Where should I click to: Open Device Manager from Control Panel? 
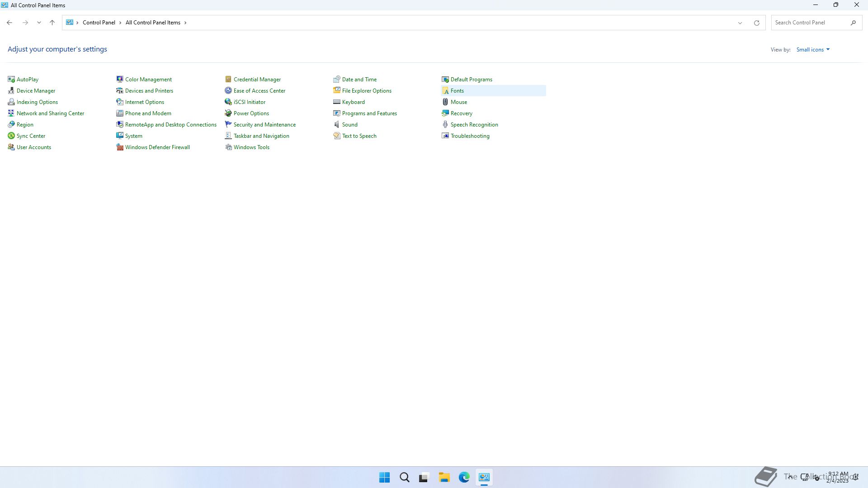coord(36,90)
